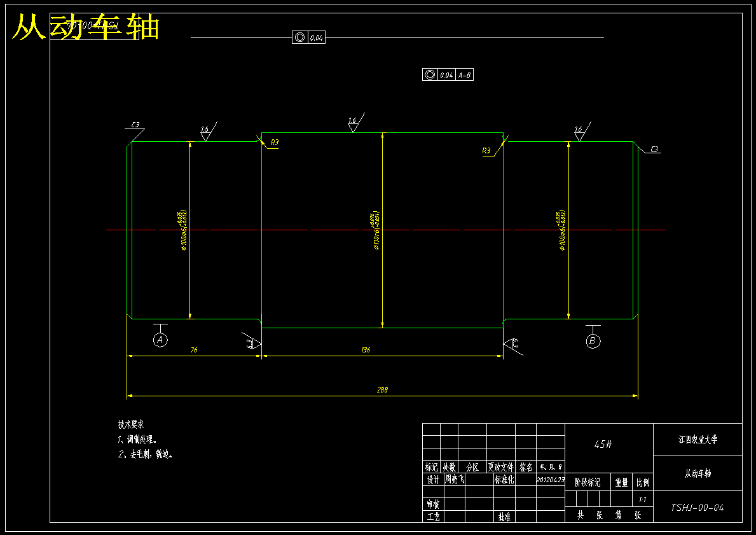This screenshot has height=535, width=756.
Task: Click the 签名 cell
Action: pyautogui.click(x=526, y=467)
